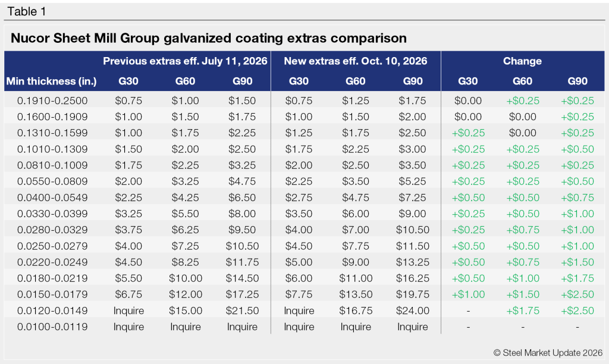
Task: Click the $9.00 new G90 value
Action: (x=413, y=214)
